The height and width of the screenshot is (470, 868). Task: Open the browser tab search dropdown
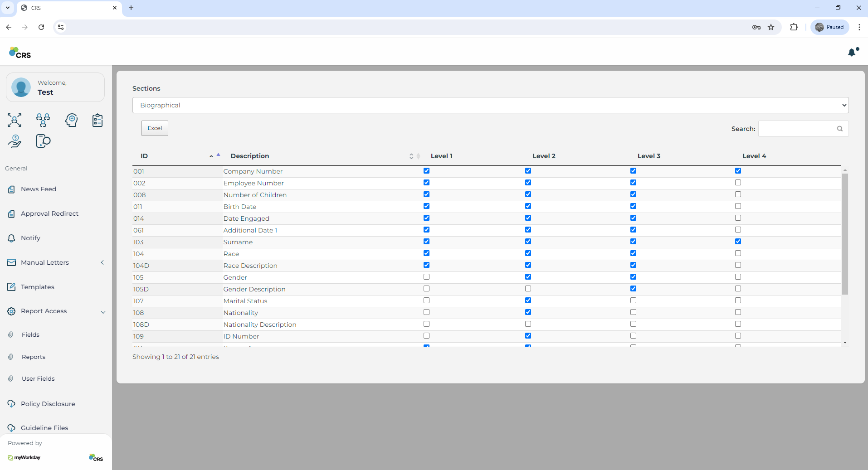(x=8, y=8)
